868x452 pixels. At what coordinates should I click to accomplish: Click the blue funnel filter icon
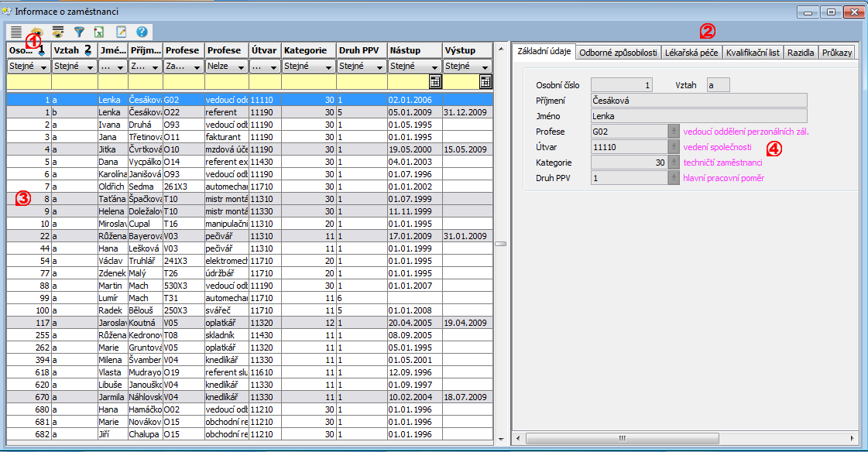78,32
